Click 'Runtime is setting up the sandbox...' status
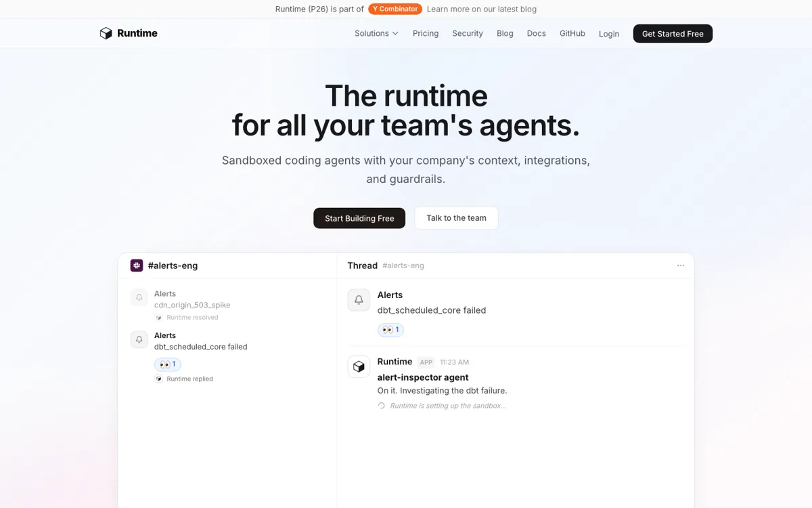This screenshot has width=812, height=508. click(x=448, y=406)
